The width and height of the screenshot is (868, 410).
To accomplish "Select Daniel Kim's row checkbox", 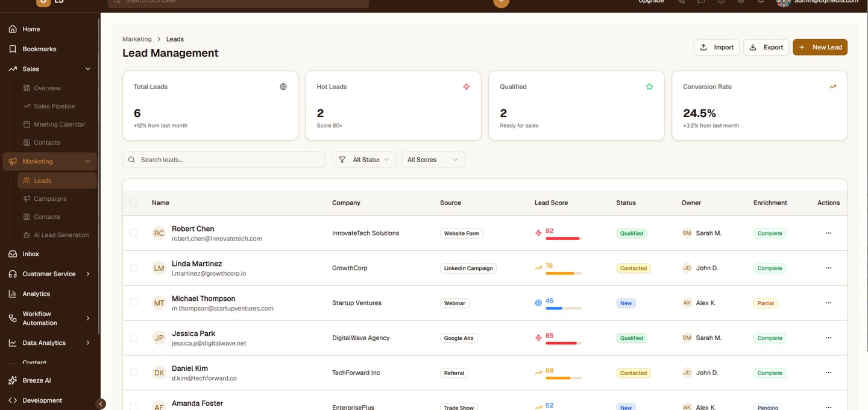I will click(x=134, y=373).
